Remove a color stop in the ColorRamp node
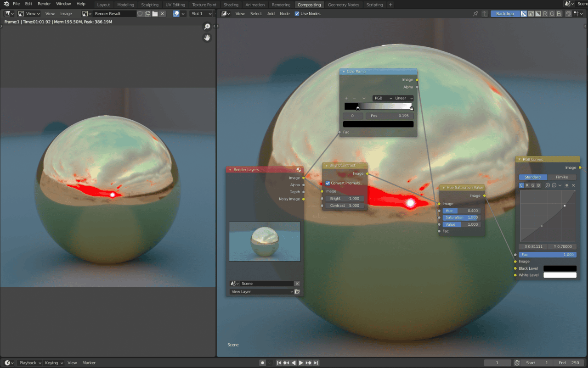Viewport: 588px width, 368px height. click(354, 98)
